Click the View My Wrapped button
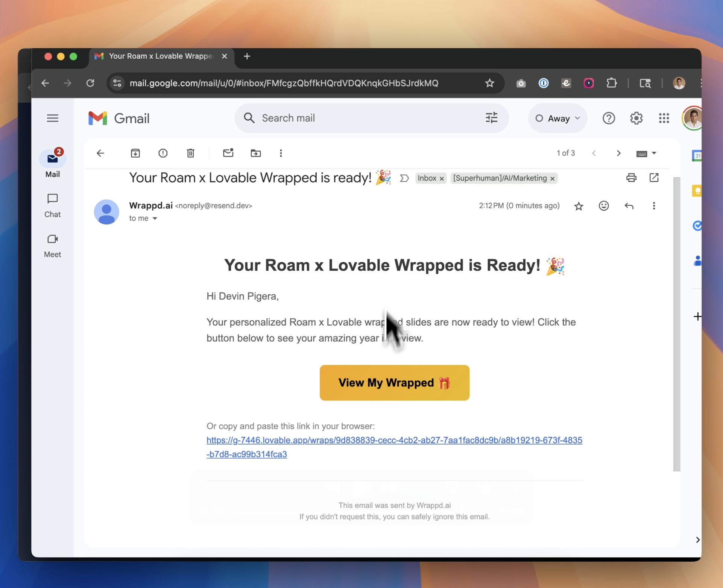 pos(394,382)
